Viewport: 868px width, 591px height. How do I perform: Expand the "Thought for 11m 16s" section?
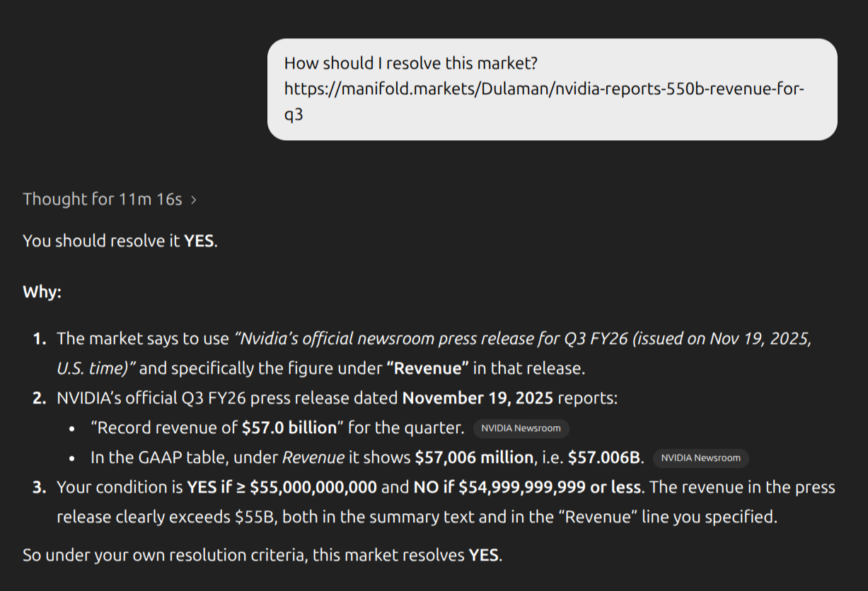(102, 199)
